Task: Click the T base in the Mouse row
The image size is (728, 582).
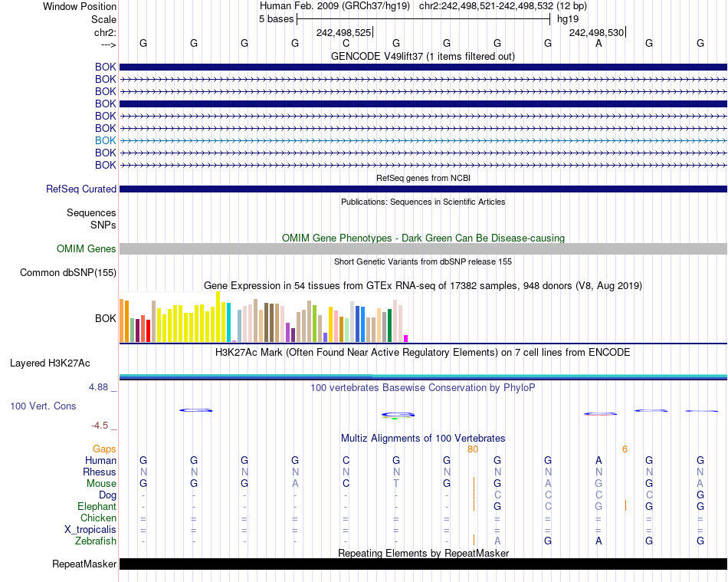Action: pos(396,484)
